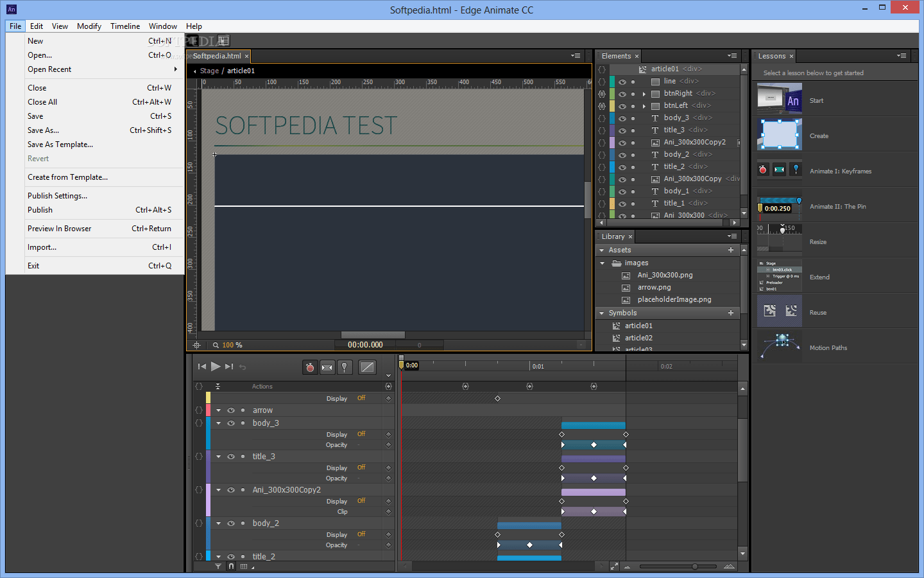Collapse the Symbols section in Library
This screenshot has height=578, width=924.
pyautogui.click(x=601, y=313)
